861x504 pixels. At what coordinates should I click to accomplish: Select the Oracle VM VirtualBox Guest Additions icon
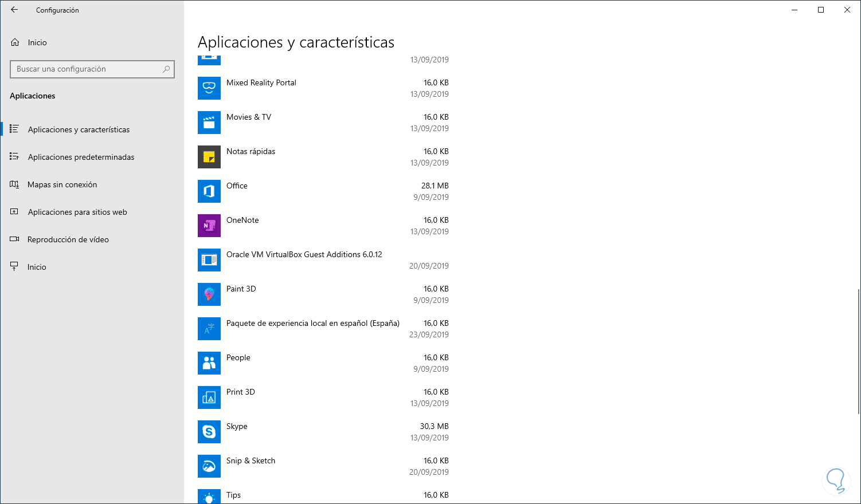click(x=209, y=260)
